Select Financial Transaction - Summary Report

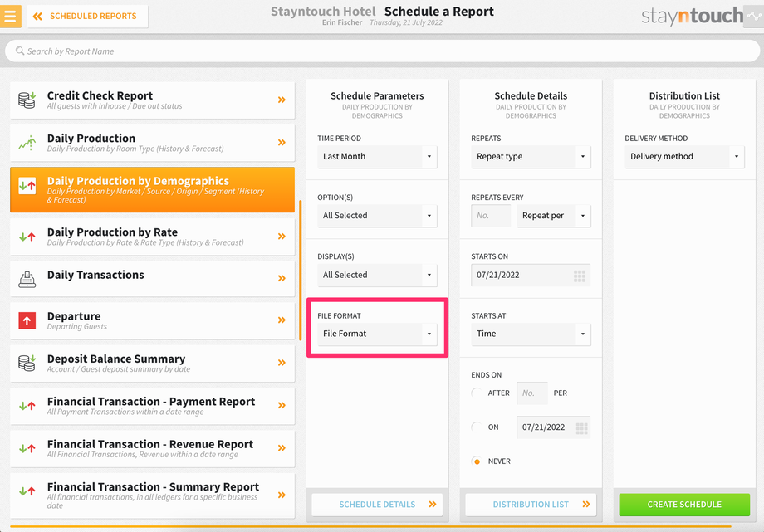(152, 495)
